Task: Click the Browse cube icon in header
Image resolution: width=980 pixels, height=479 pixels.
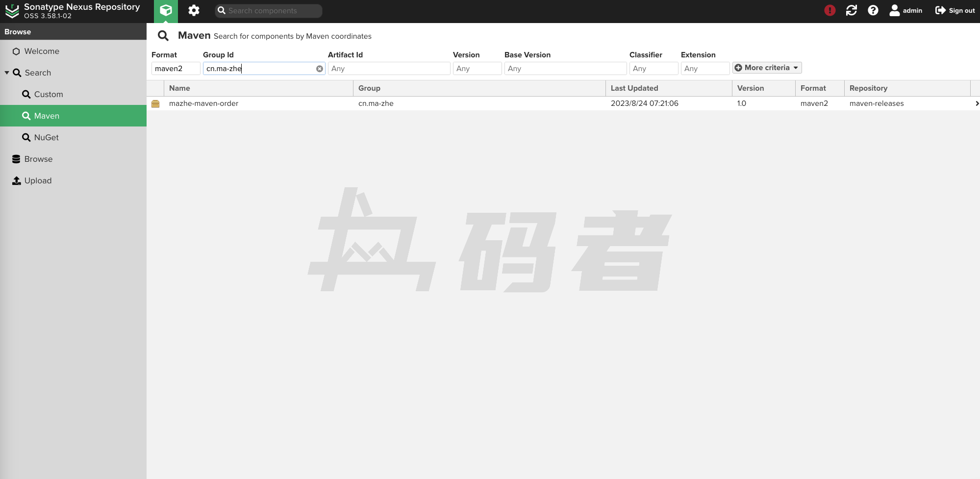Action: (x=166, y=11)
